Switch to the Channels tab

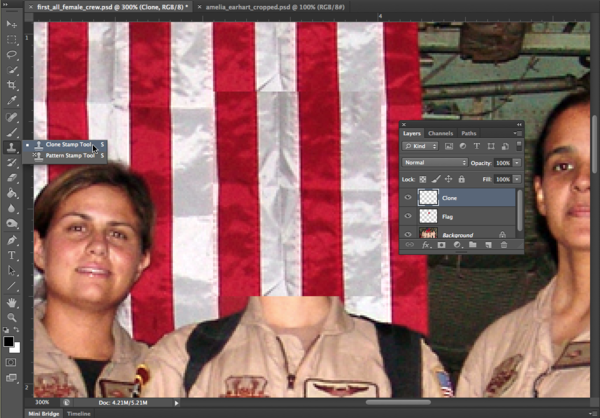pos(440,133)
